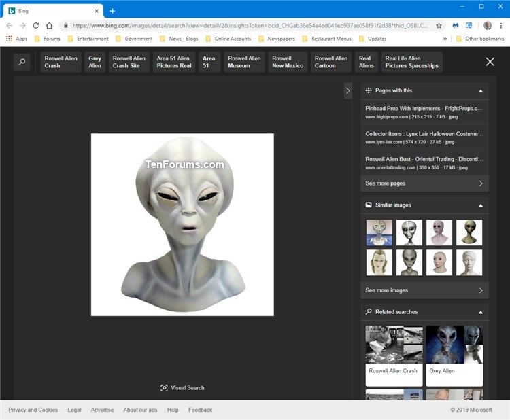The image size is (510, 420).
Task: Open the Restaurant Menus bookmark folder
Action: [x=327, y=39]
